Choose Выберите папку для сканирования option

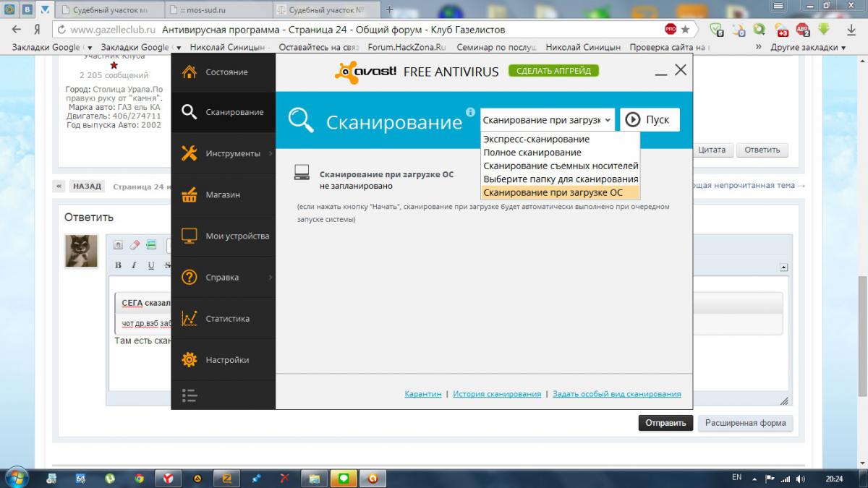coord(560,179)
